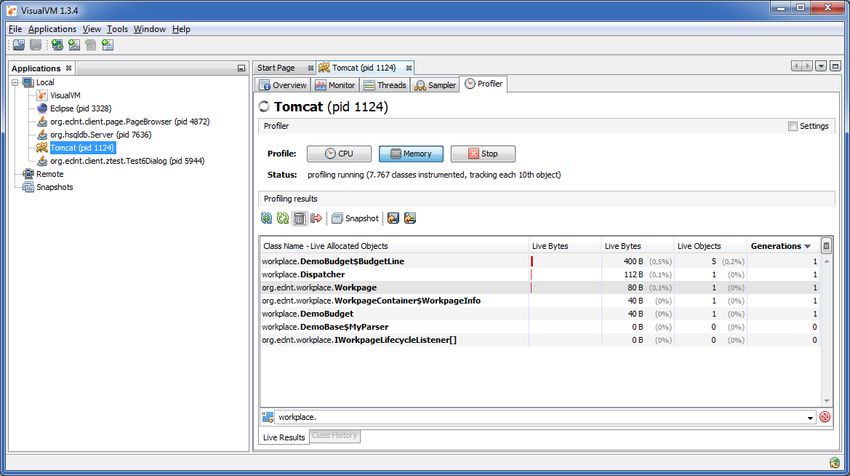The image size is (850, 476).
Task: Switch to the Monitor tab
Action: [334, 85]
